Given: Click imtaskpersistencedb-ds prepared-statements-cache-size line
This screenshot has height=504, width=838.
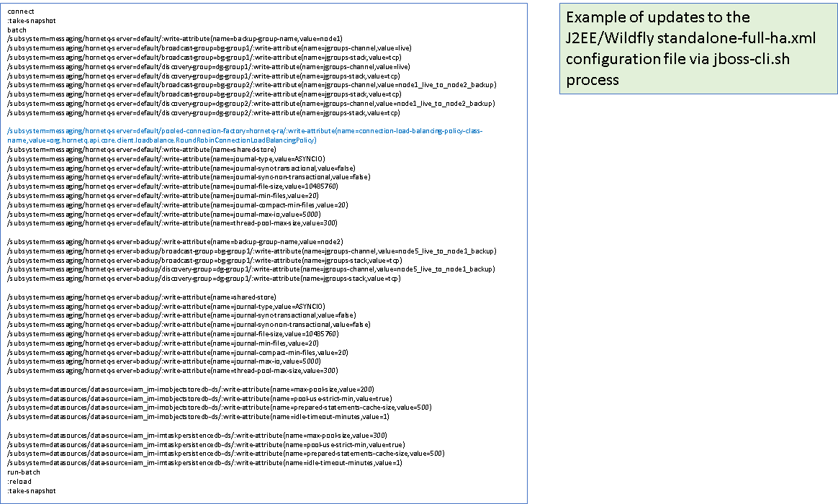Looking at the screenshot, I should click(x=226, y=454).
